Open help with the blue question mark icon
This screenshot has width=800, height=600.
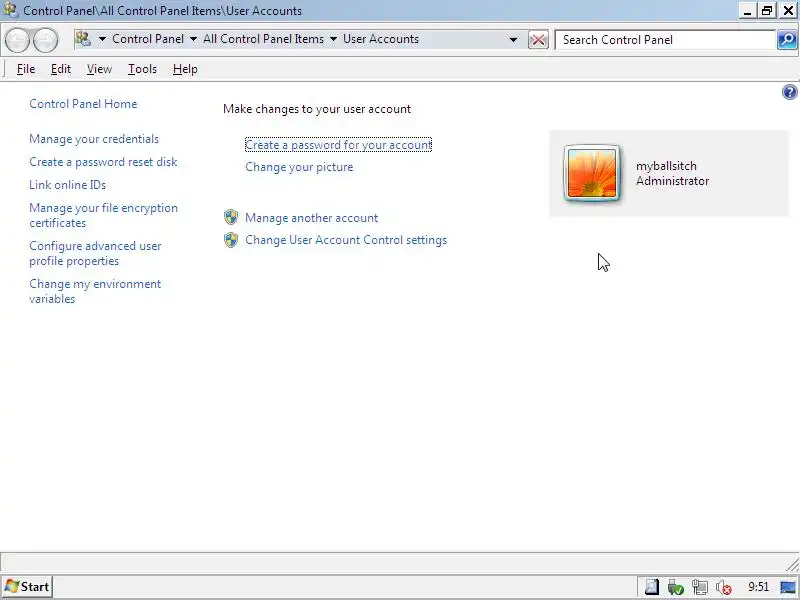[x=789, y=92]
